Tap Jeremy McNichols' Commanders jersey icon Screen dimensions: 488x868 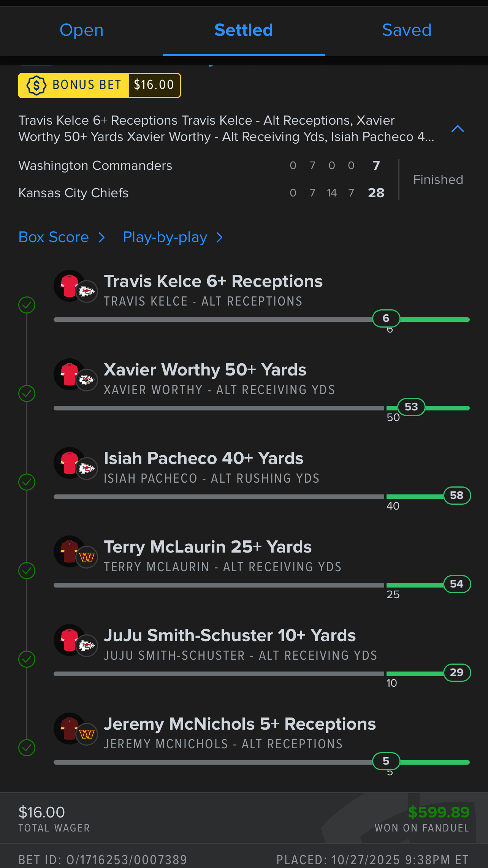(70, 729)
